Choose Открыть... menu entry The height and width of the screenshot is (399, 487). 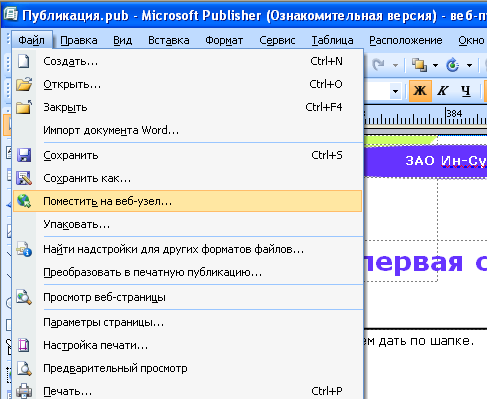click(x=187, y=84)
